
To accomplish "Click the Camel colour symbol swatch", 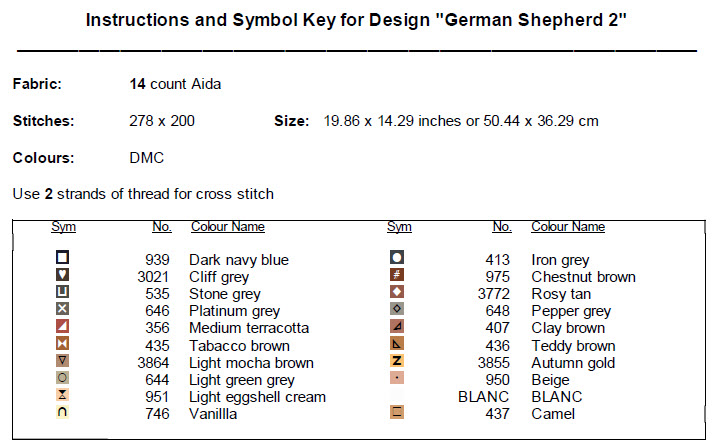I will 396,412.
